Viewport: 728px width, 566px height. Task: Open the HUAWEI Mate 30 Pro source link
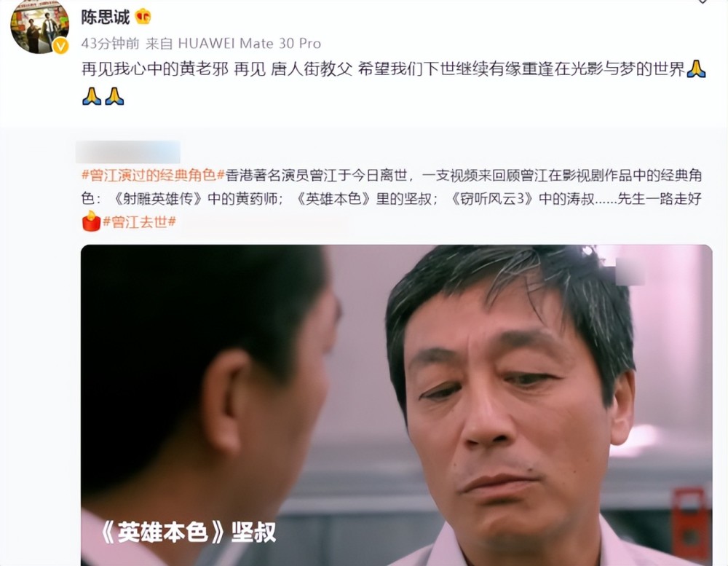click(249, 44)
